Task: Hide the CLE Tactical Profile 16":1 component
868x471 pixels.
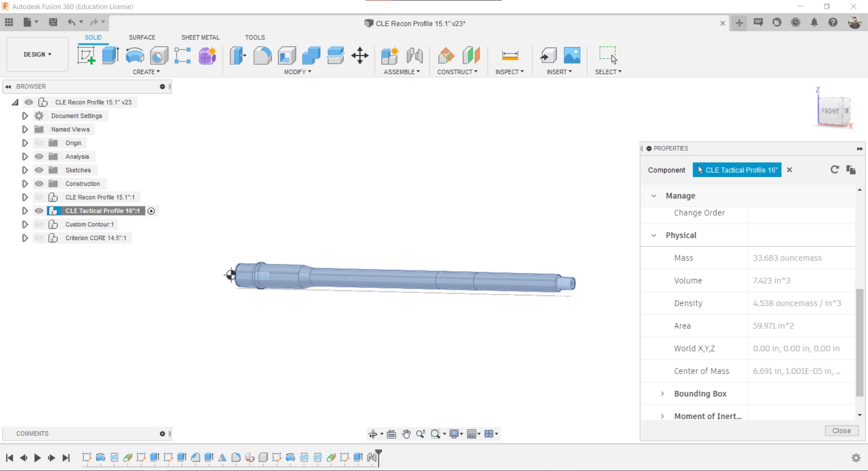Action: coord(39,211)
